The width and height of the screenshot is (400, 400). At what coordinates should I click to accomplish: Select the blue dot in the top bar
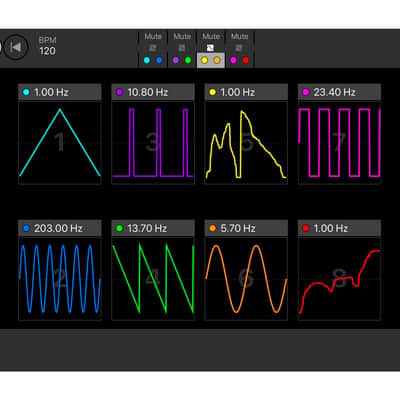click(159, 60)
